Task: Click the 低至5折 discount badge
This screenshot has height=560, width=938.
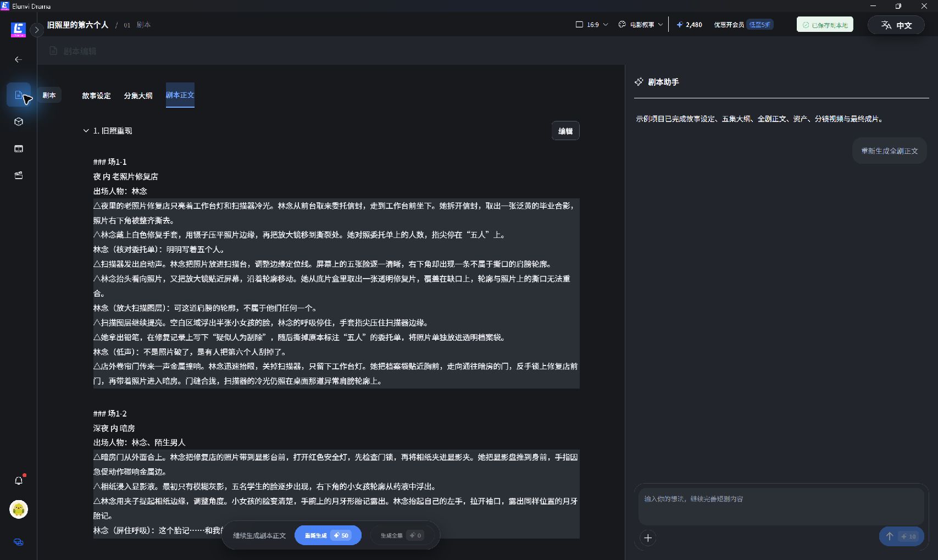Action: click(x=759, y=25)
